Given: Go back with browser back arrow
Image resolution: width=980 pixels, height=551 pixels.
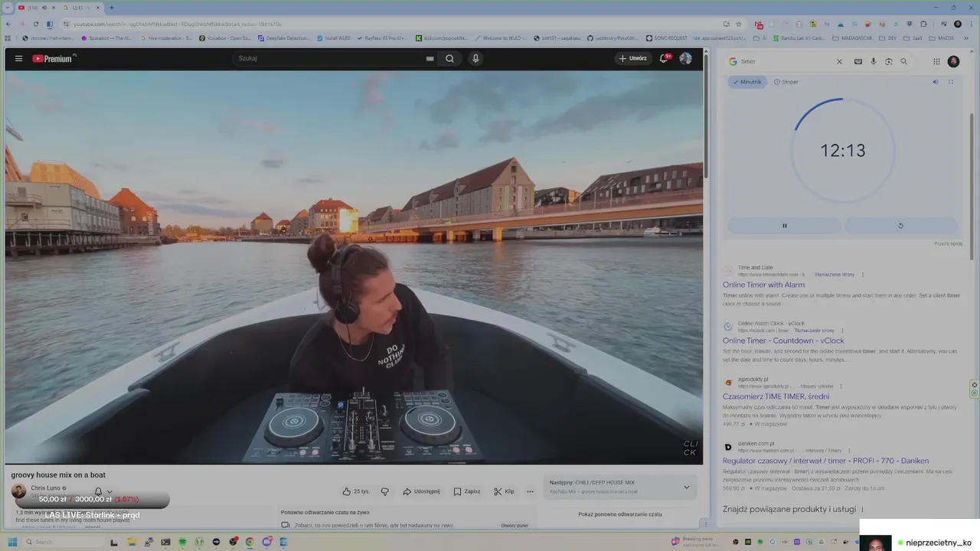Looking at the screenshot, I should pos(9,24).
